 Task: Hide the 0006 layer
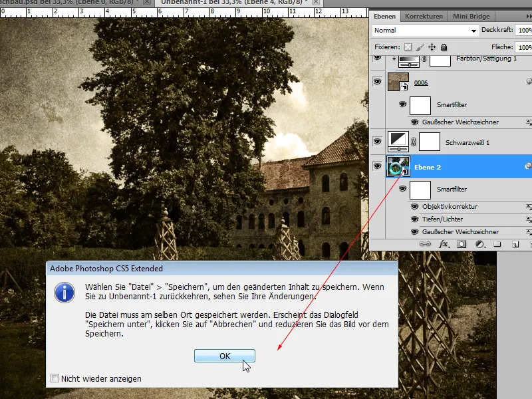[377, 82]
